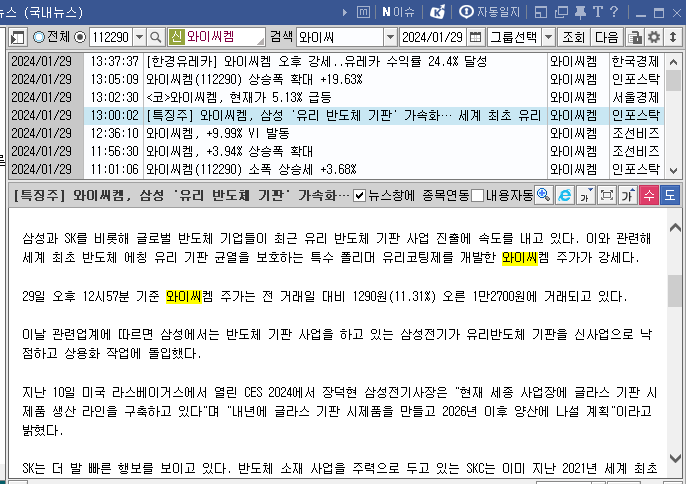This screenshot has width=686, height=484.
Task: Open 자동일지 from the title bar
Action: click(490, 12)
